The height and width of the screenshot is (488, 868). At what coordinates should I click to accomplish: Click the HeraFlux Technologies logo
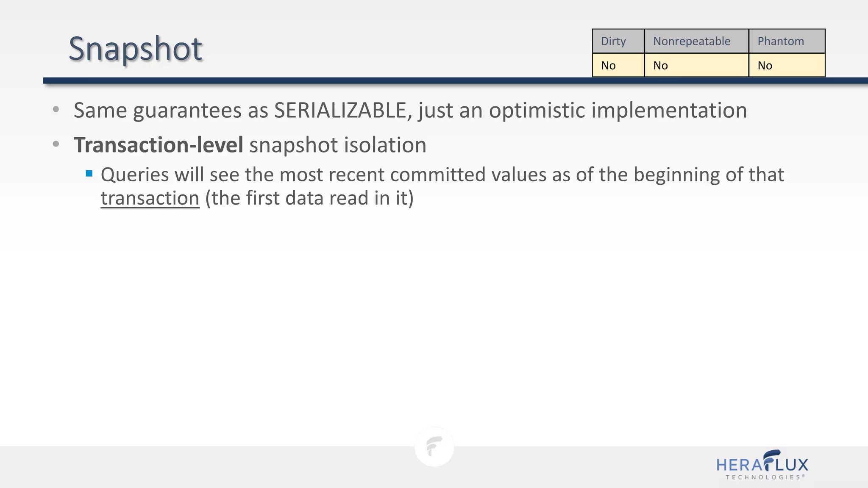point(762,465)
